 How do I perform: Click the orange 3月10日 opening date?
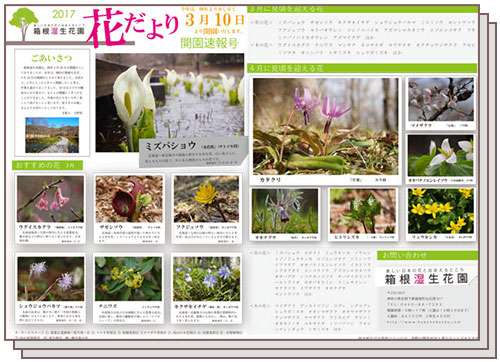215,20
